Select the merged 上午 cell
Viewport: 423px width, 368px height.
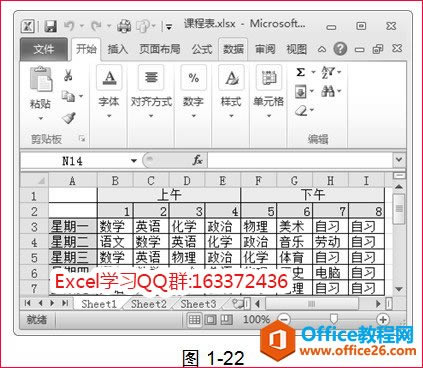click(x=169, y=195)
